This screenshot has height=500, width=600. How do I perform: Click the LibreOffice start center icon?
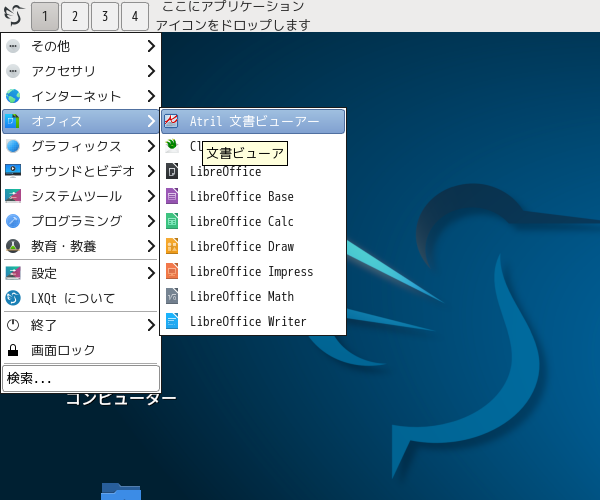172,171
